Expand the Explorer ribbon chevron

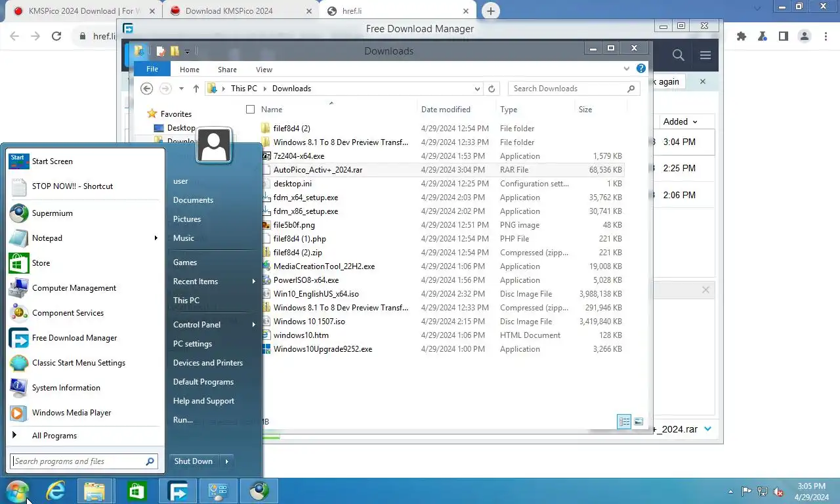(x=627, y=68)
